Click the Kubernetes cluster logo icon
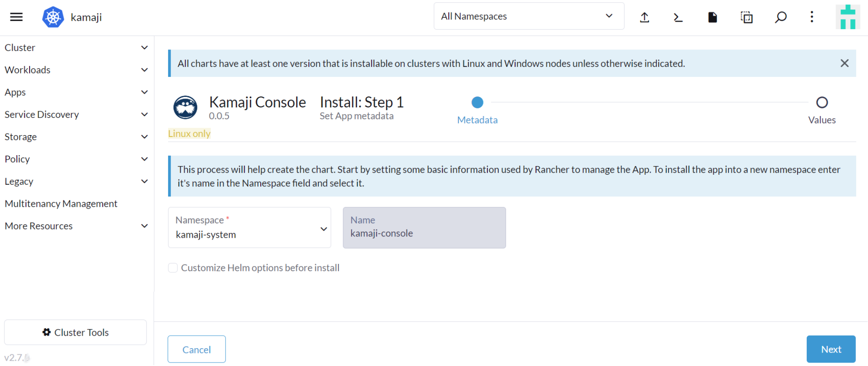 click(x=53, y=17)
